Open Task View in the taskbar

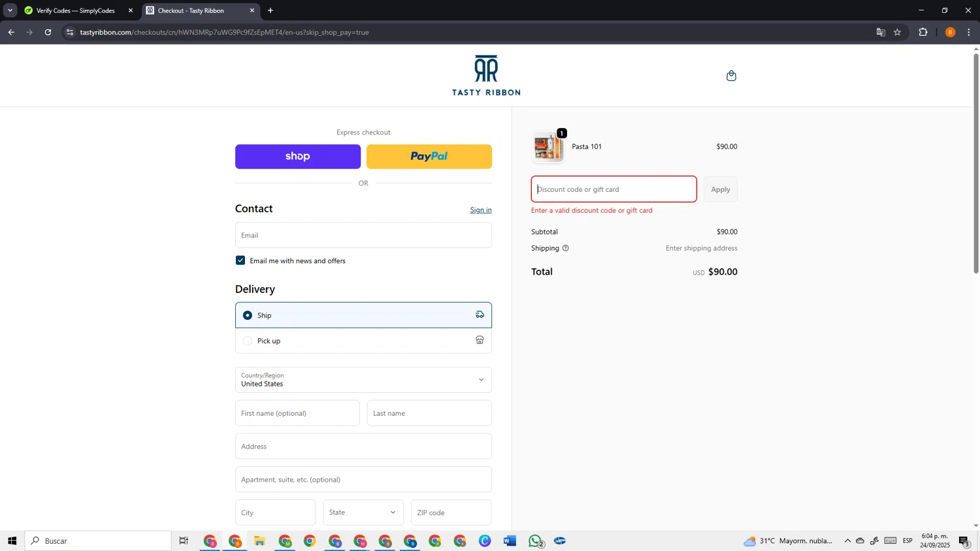184,541
